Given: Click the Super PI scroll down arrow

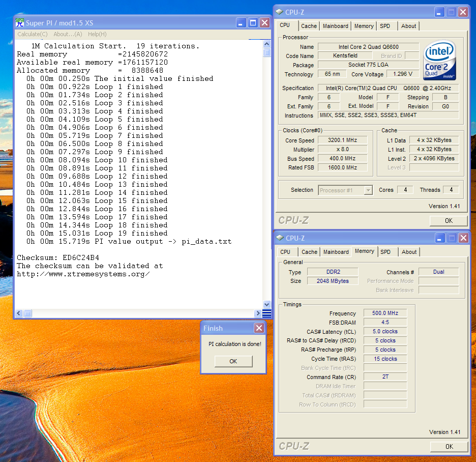Looking at the screenshot, I should [266, 304].
